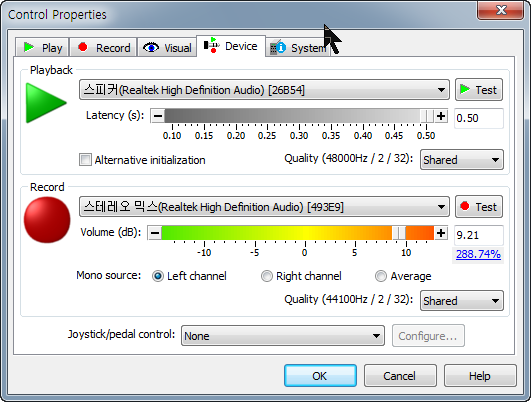Viewport: 531px width, 402px height.
Task: Click the volume value field 9.21
Action: [479, 235]
